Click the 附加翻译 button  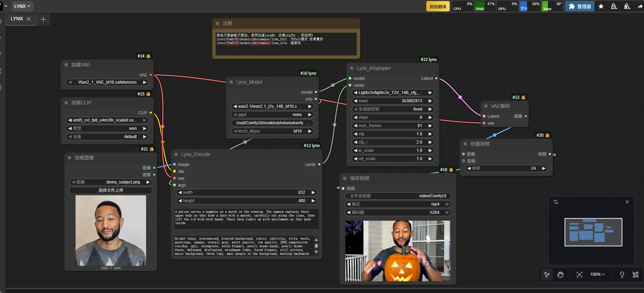pos(438,7)
